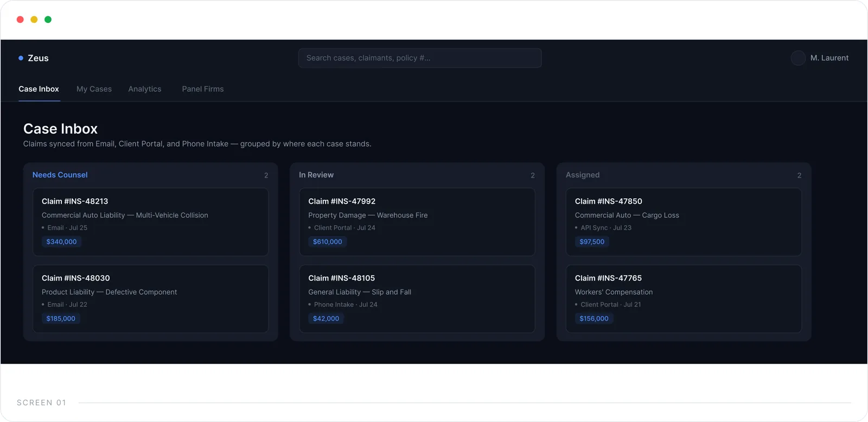This screenshot has height=422, width=868.
Task: Click the In Review count 2
Action: point(533,175)
